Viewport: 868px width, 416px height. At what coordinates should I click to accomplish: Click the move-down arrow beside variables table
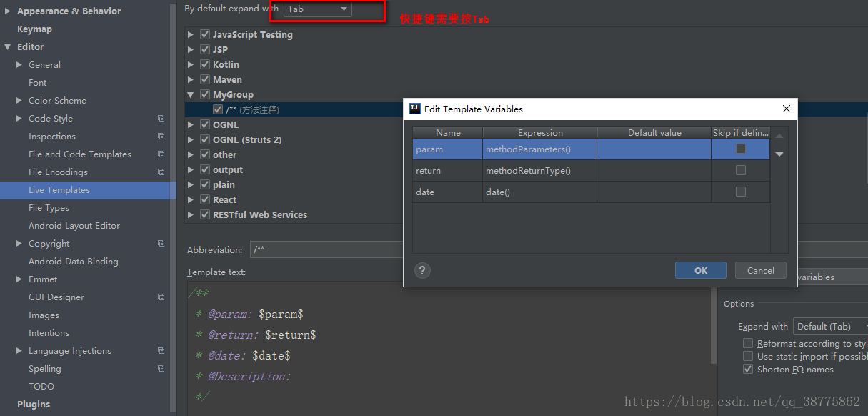779,154
